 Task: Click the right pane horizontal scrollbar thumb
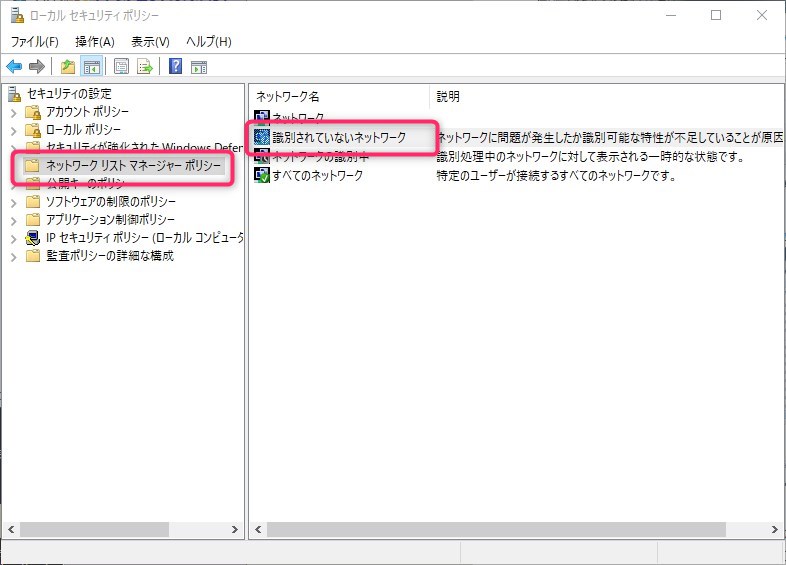(x=496, y=529)
